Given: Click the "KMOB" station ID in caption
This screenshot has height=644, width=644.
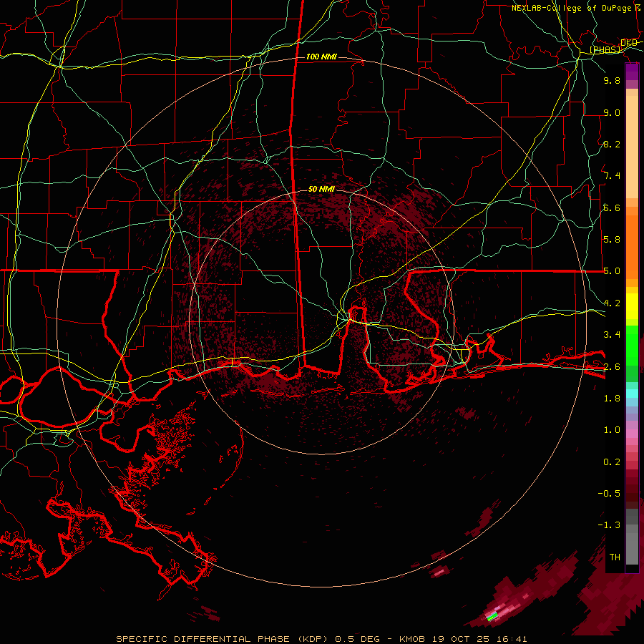Looking at the screenshot, I should [413, 639].
